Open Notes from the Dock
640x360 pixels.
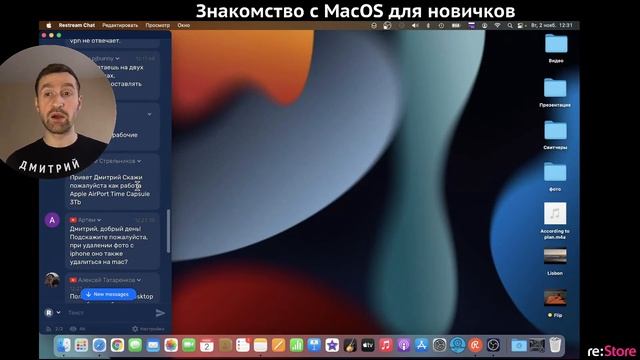click(x=260, y=345)
